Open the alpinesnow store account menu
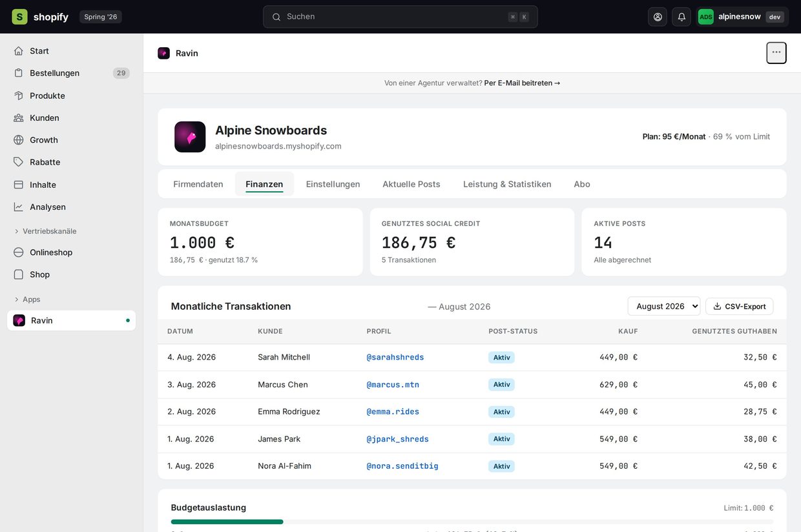Image resolution: width=801 pixels, height=532 pixels. point(743,17)
